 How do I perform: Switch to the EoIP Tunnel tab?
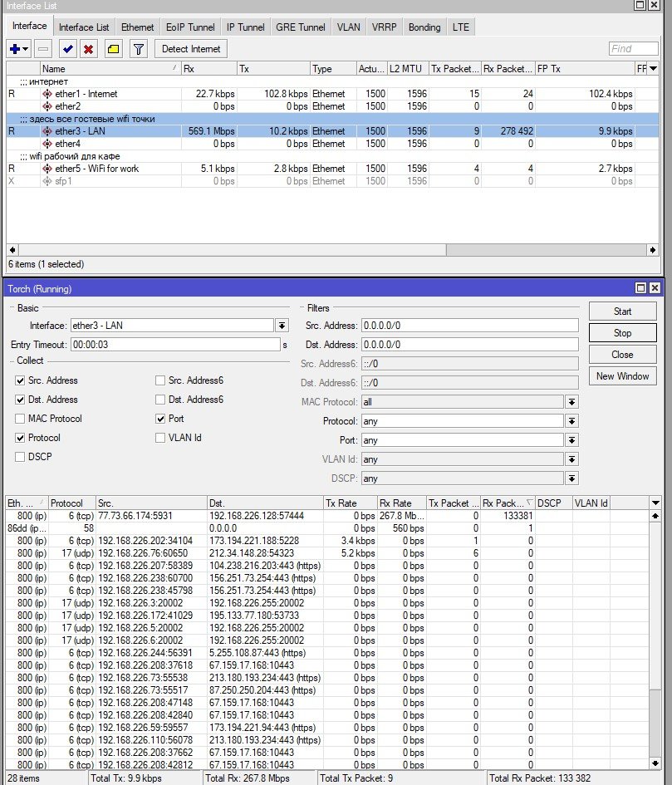pos(190,27)
